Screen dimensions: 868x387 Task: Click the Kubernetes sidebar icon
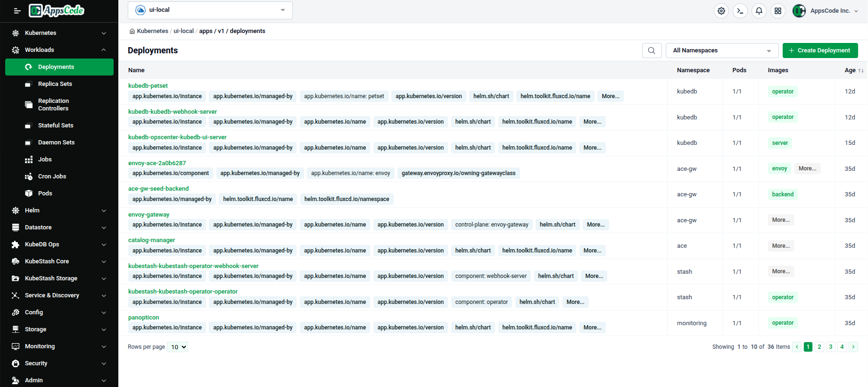click(x=16, y=33)
